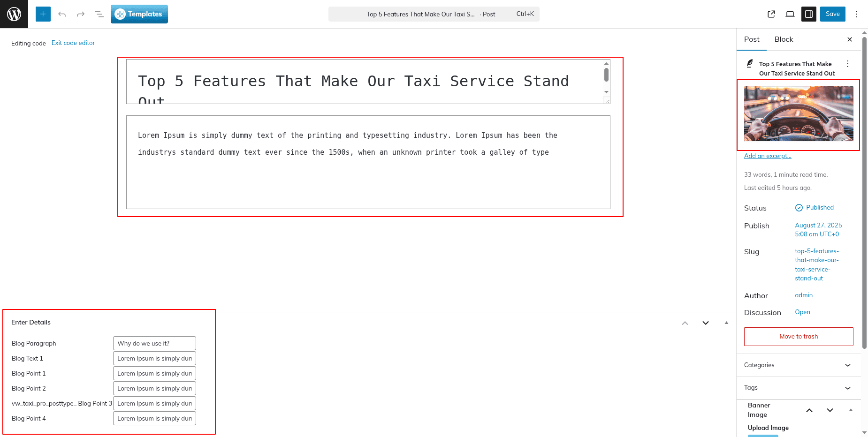
Task: Open the device preview laptop icon
Action: point(790,14)
